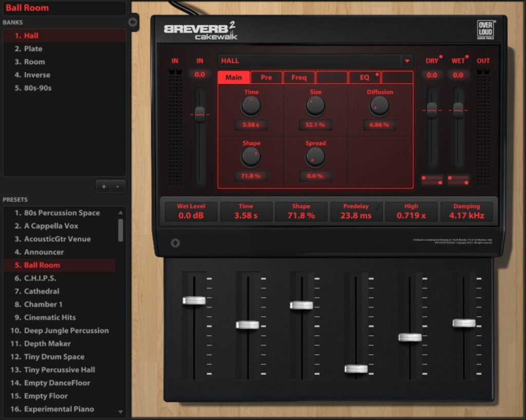Select the Room bank

click(64, 62)
